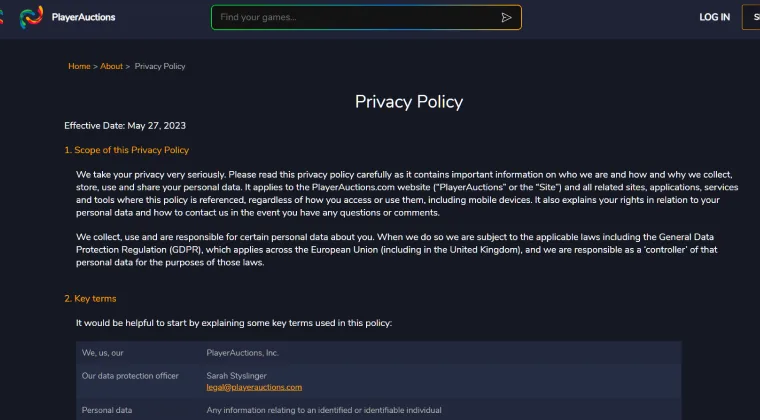Click the paragraph starting 'We collect, use and'
This screenshot has width=760, height=420.
pyautogui.click(x=396, y=250)
